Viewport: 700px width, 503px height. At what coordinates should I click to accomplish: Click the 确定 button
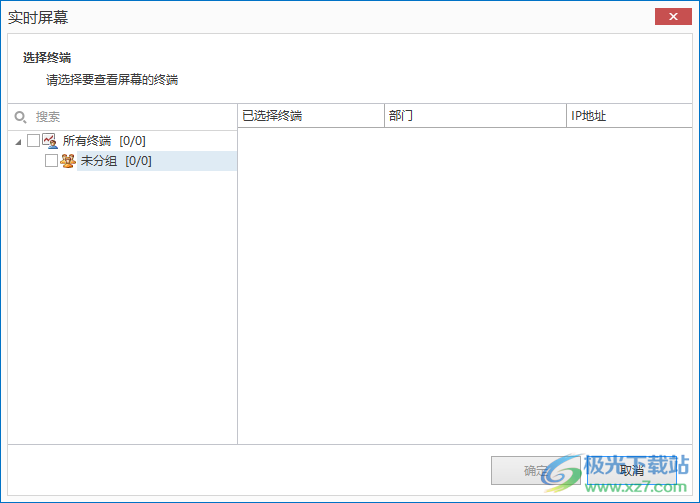536,470
